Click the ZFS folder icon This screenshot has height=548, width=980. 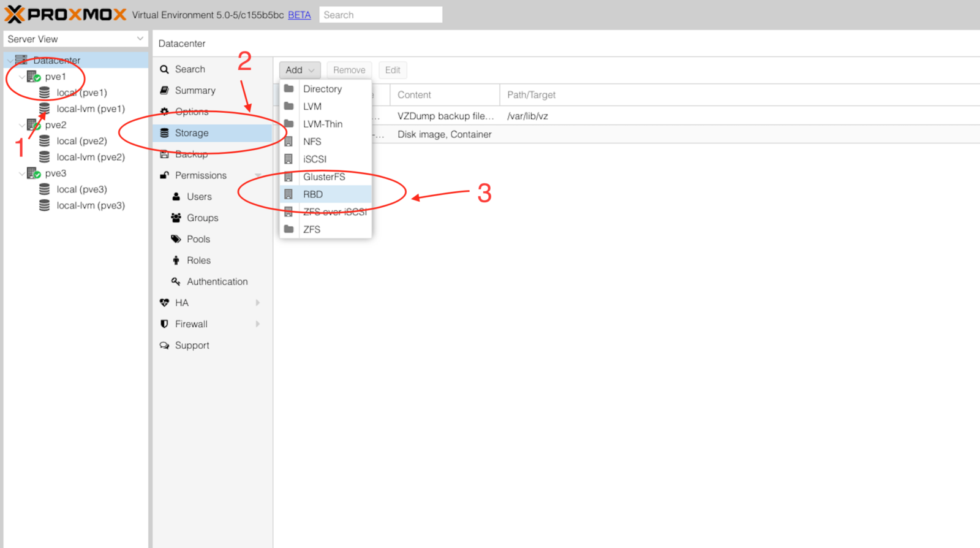coord(288,229)
